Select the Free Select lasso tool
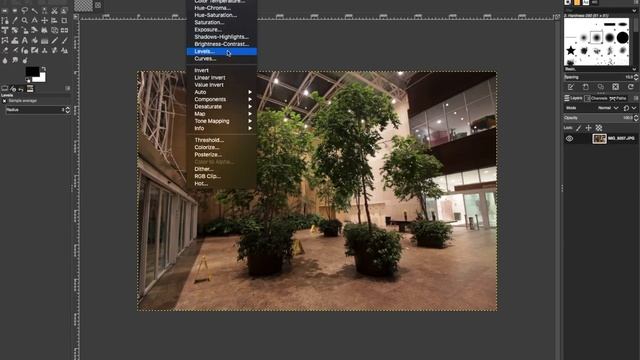This screenshot has height=360, width=640. click(x=24, y=10)
